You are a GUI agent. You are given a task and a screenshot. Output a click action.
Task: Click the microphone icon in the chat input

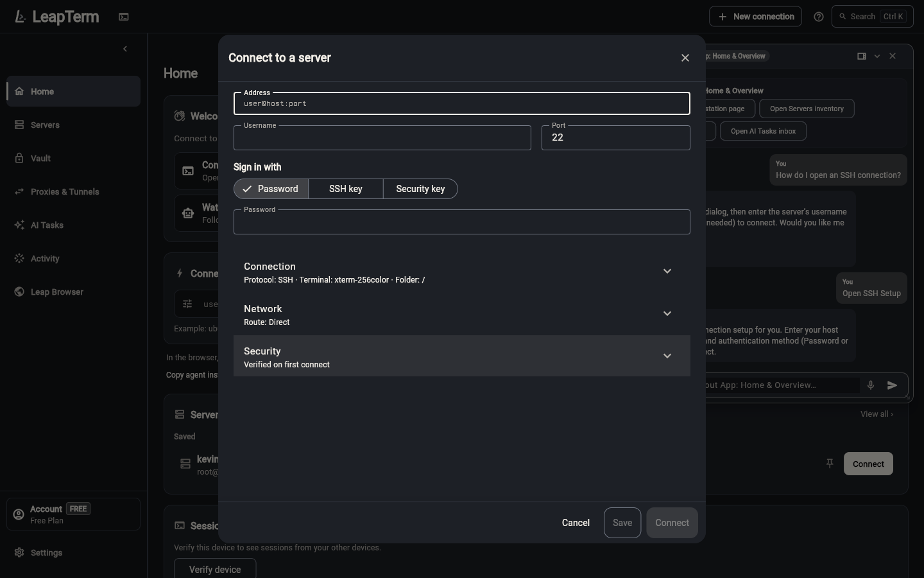[x=871, y=385]
